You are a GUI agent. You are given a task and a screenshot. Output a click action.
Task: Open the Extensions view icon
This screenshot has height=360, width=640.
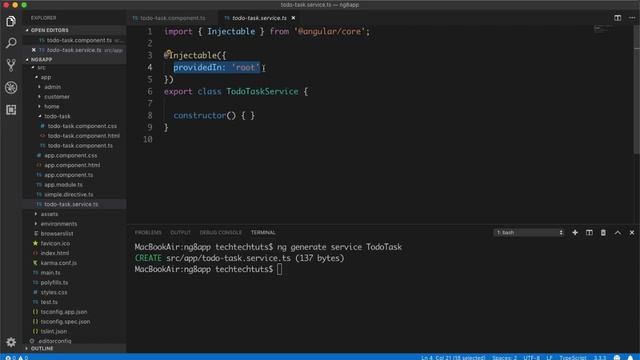coord(11,109)
